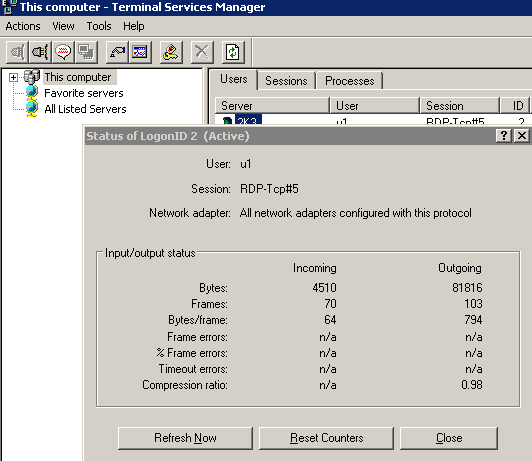Click the Connect to session toolbar icon
The height and width of the screenshot is (461, 532).
(x=17, y=52)
